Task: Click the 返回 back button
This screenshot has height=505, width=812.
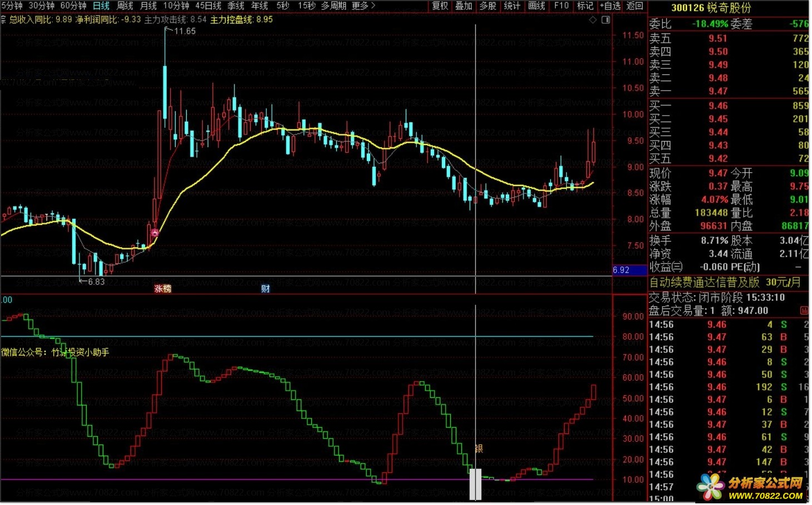Action: click(x=635, y=6)
